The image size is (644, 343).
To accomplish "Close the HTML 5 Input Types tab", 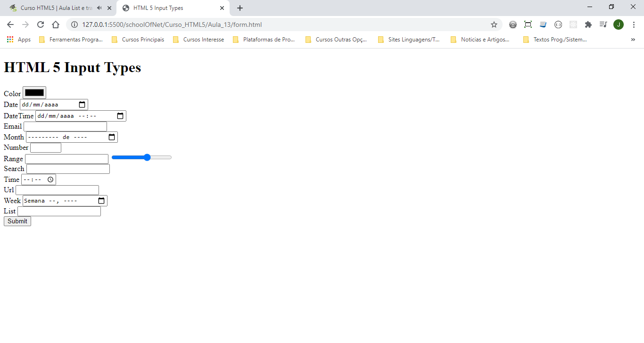I will click(x=222, y=8).
